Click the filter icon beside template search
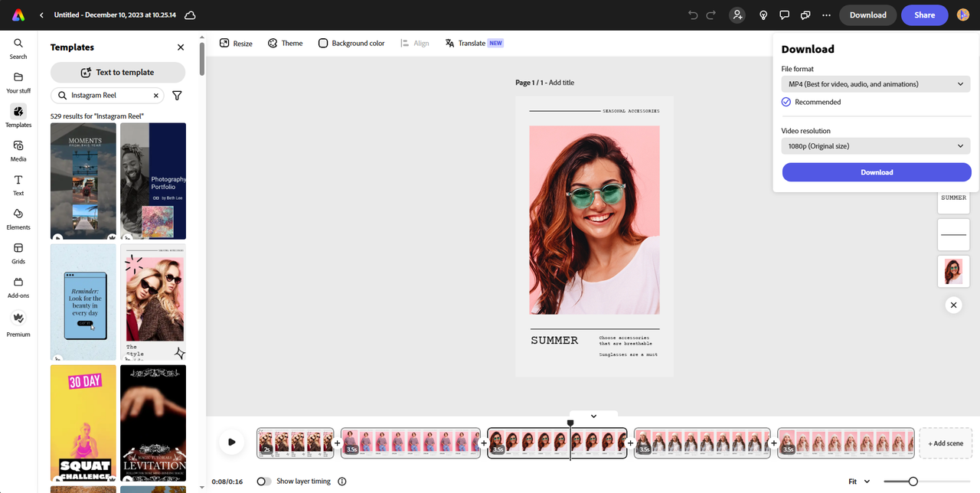This screenshot has height=493, width=980. [x=177, y=96]
